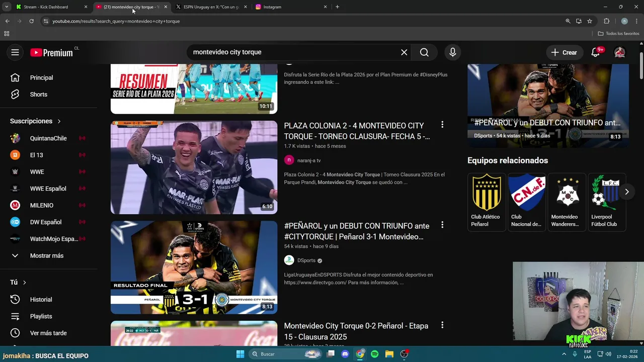Open the PLAZA COLONIA 2 - 4 video title

357,131
